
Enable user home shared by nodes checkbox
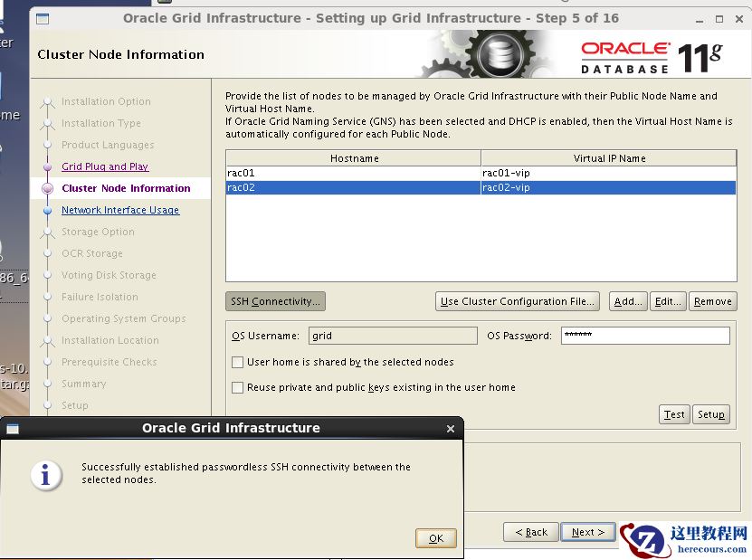237,362
